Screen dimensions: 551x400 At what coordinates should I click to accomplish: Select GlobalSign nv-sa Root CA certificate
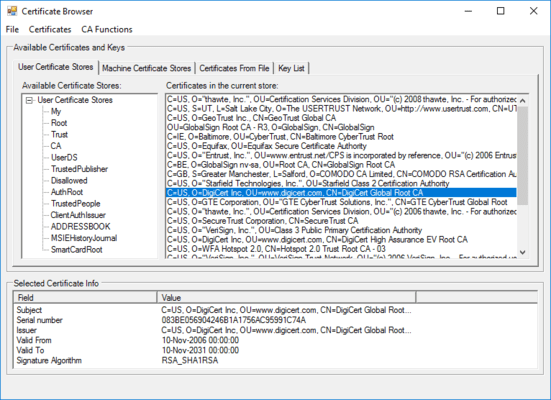pos(341,165)
